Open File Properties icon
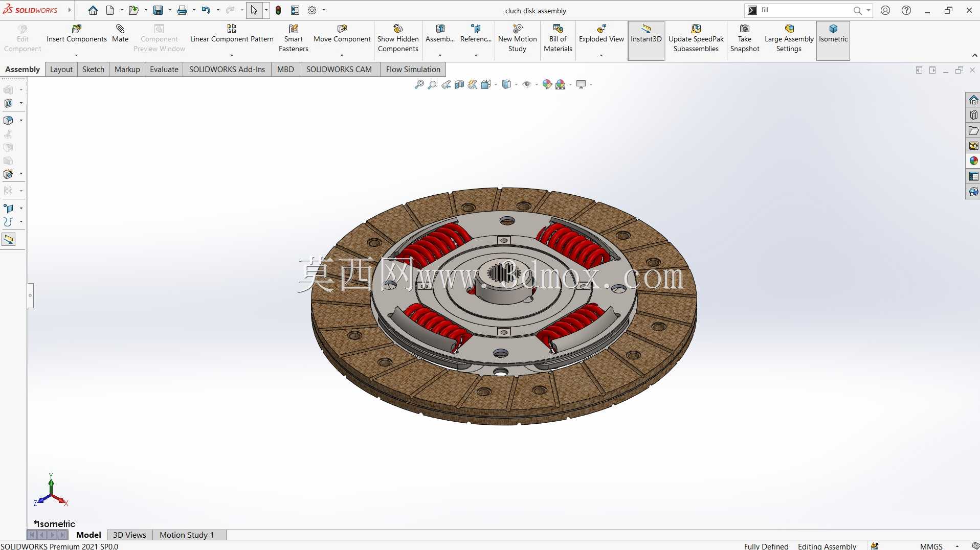Screen dimensions: 980x550 (295, 10)
